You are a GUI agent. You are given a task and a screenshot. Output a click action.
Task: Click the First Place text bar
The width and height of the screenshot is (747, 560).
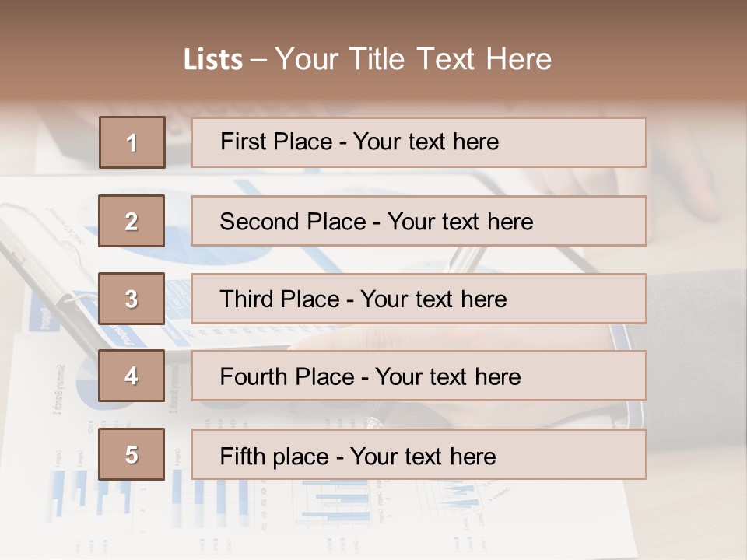click(419, 142)
